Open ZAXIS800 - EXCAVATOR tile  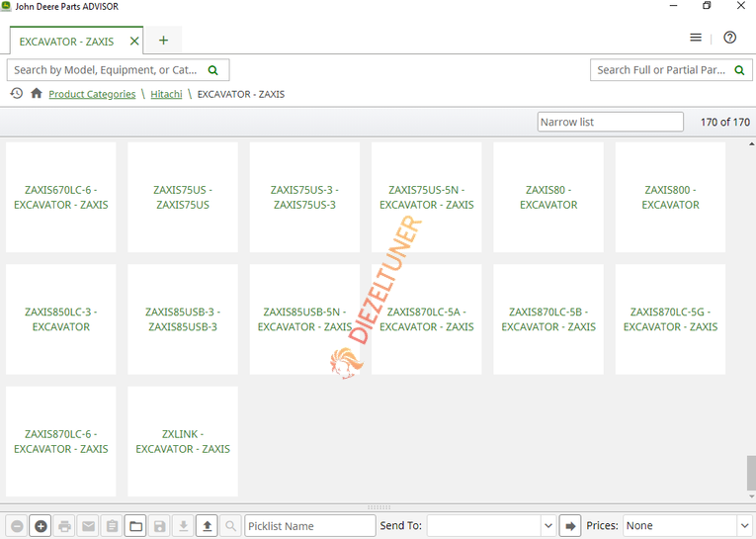point(671,198)
